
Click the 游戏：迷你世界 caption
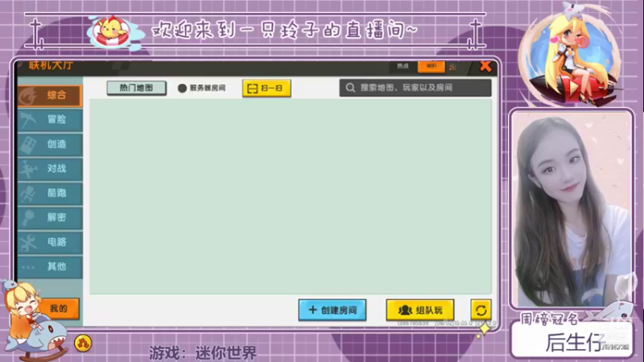click(x=203, y=352)
